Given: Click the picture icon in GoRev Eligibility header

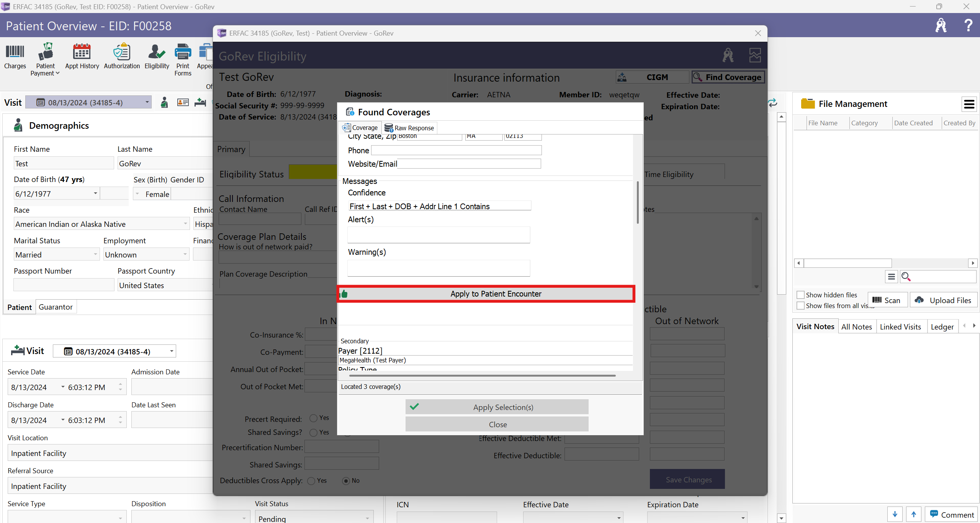Looking at the screenshot, I should [755, 56].
